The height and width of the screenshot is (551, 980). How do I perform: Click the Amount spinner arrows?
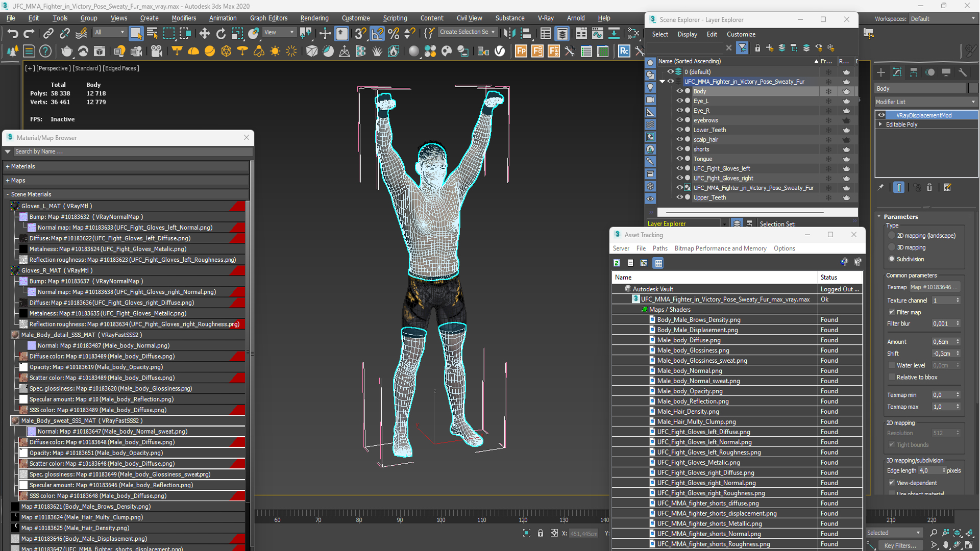point(958,341)
